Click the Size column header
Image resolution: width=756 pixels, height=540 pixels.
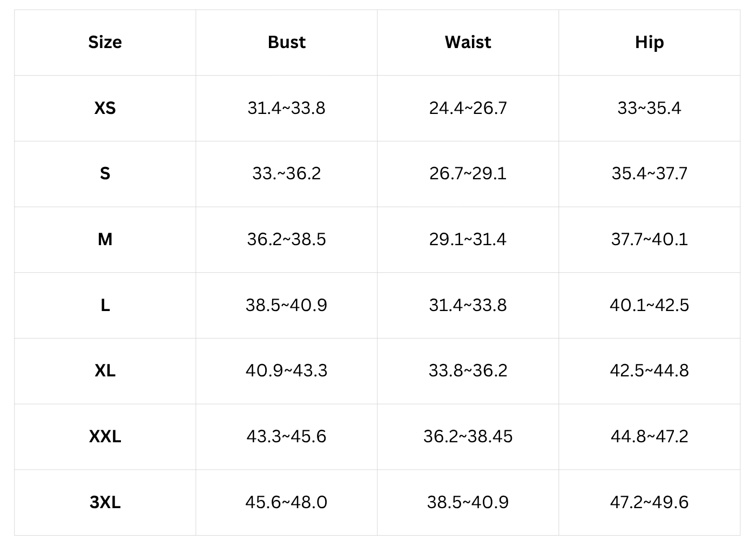[x=105, y=42]
